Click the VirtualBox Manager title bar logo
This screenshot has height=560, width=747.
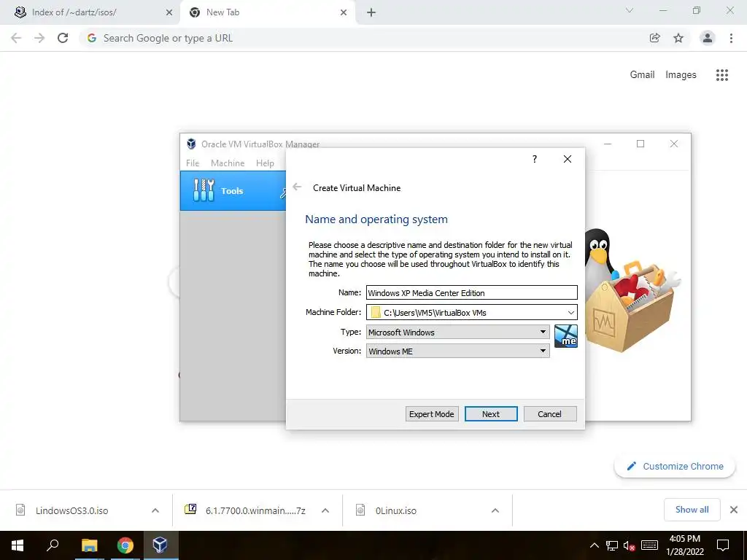tap(192, 144)
